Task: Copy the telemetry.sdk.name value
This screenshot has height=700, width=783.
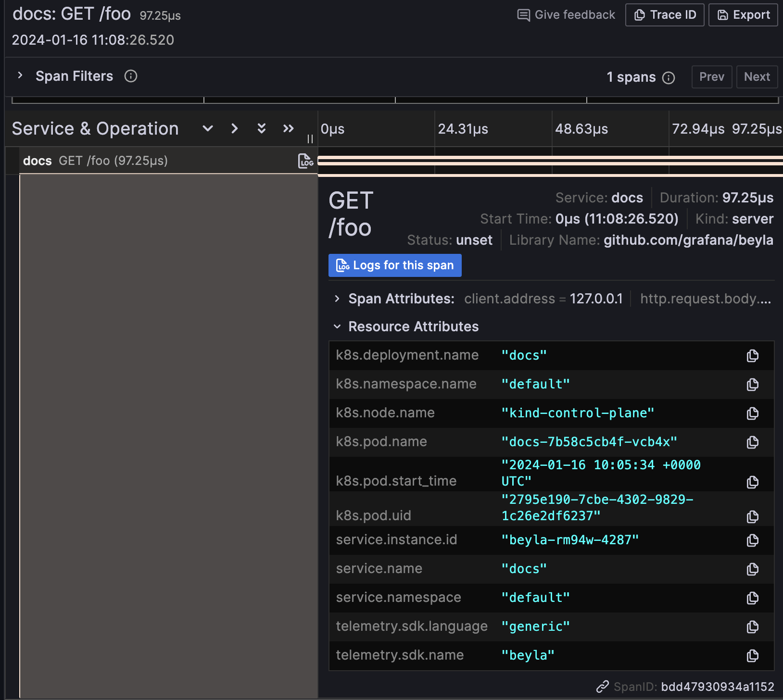Action: (752, 656)
